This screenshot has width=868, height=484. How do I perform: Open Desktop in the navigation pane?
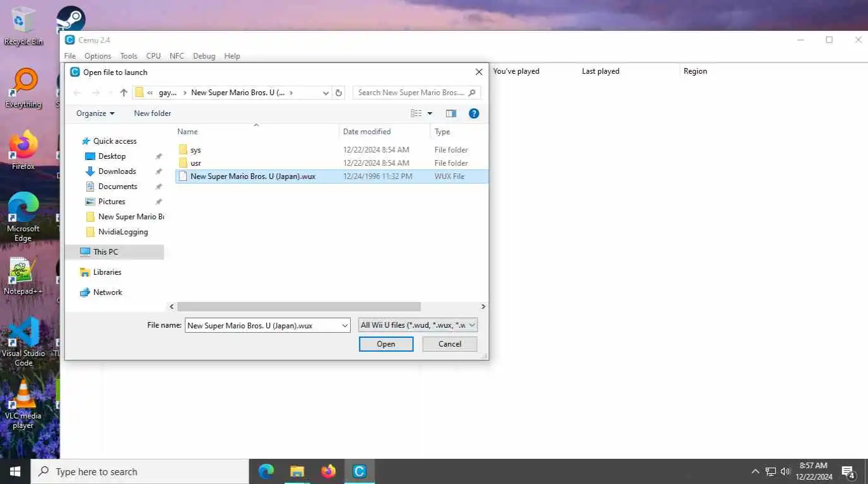tap(112, 156)
